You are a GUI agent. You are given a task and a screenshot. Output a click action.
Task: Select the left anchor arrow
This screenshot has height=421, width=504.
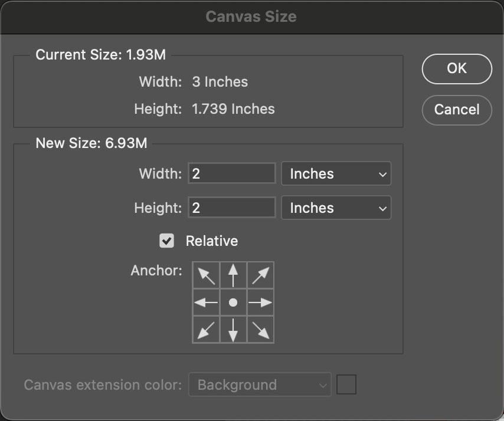(x=206, y=302)
